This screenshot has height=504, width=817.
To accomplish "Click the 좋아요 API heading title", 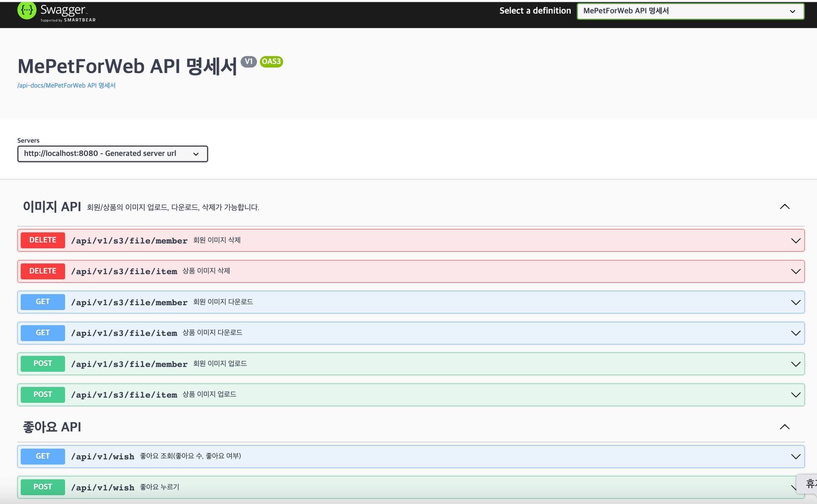I will 52,427.
